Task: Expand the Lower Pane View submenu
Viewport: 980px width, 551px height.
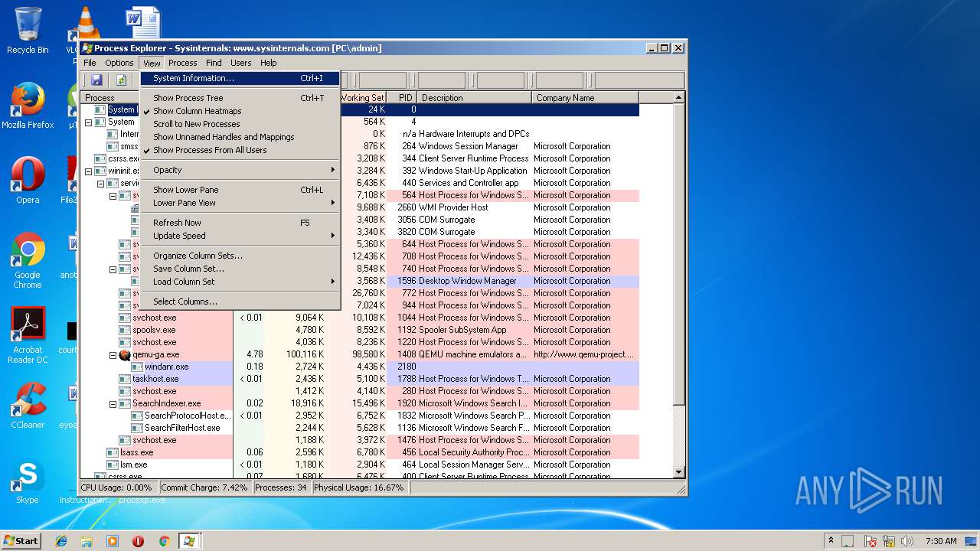Action: [x=240, y=203]
